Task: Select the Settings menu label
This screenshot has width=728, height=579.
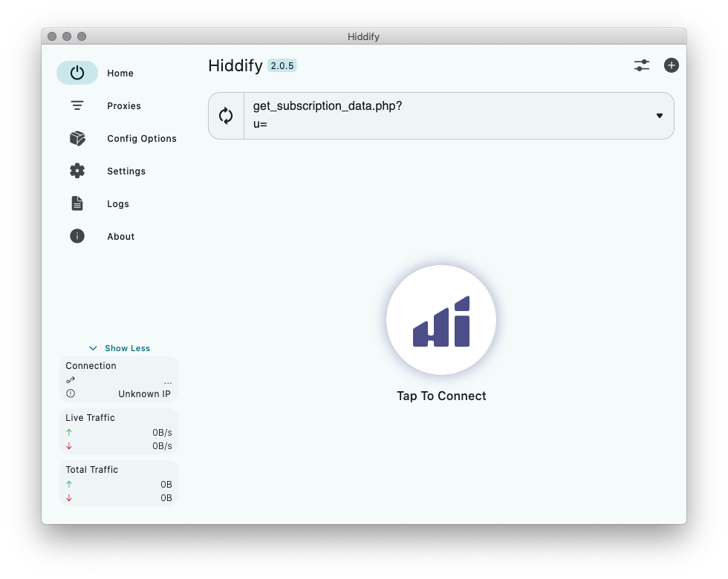Action: click(126, 171)
